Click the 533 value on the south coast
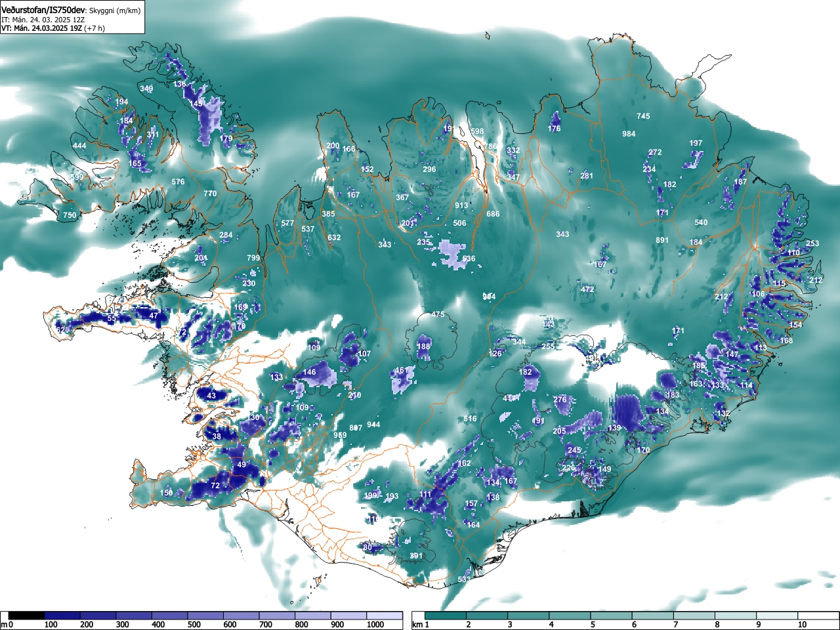Image resolution: width=840 pixels, height=630 pixels. 464,579
